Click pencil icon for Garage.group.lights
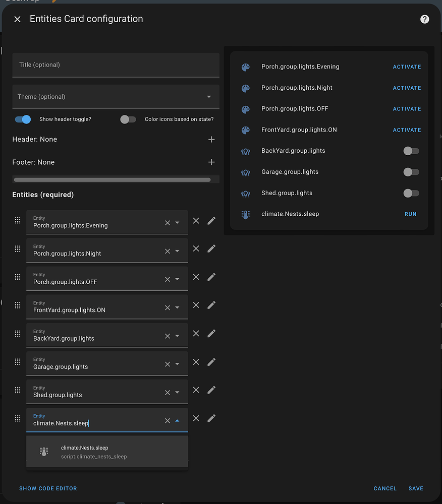Viewport: 442px width, 504px height. [211, 362]
